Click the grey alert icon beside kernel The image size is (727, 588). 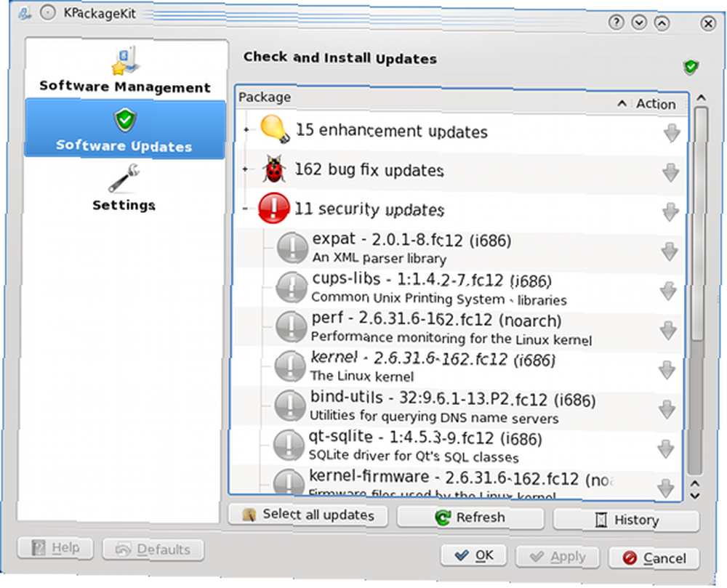(290, 366)
